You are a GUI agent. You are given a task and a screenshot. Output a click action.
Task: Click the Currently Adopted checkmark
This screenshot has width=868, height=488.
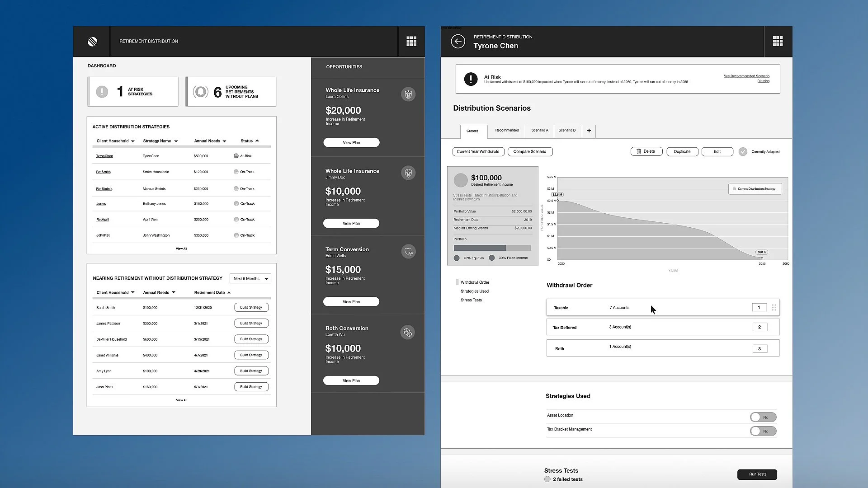(x=743, y=152)
